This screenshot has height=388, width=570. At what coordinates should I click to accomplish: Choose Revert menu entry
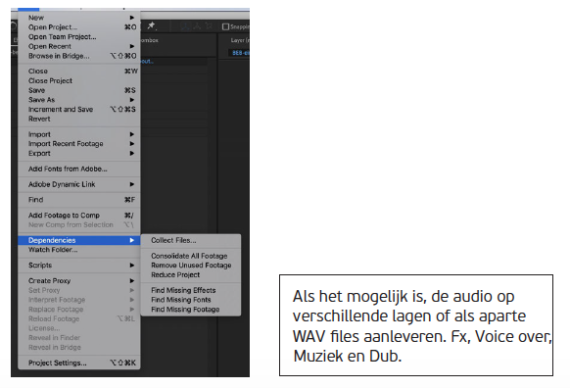point(79,119)
